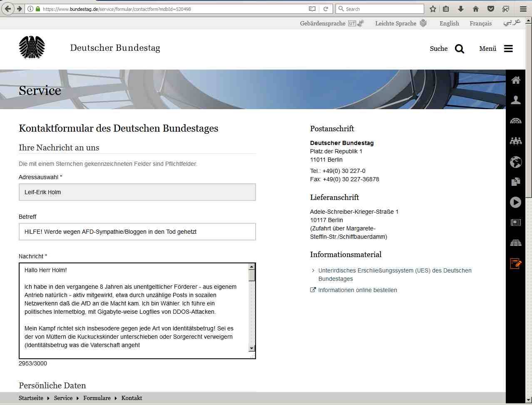Open the Menü hamburger icon
Image resolution: width=532 pixels, height=405 pixels.
click(x=508, y=49)
